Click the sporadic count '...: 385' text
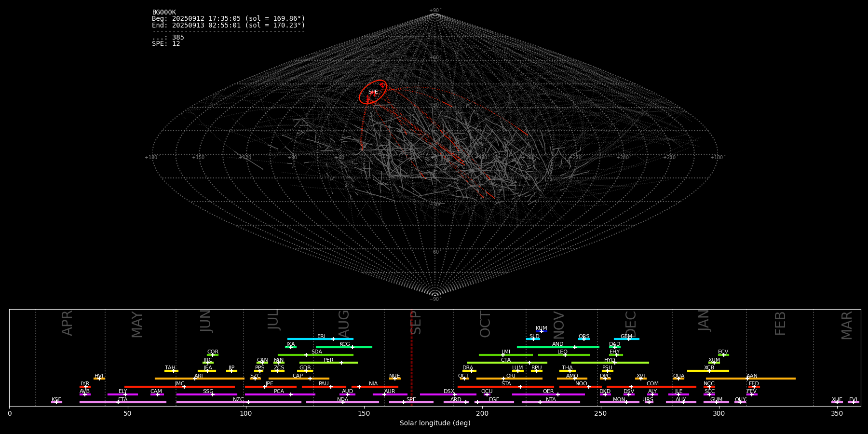 [168, 38]
